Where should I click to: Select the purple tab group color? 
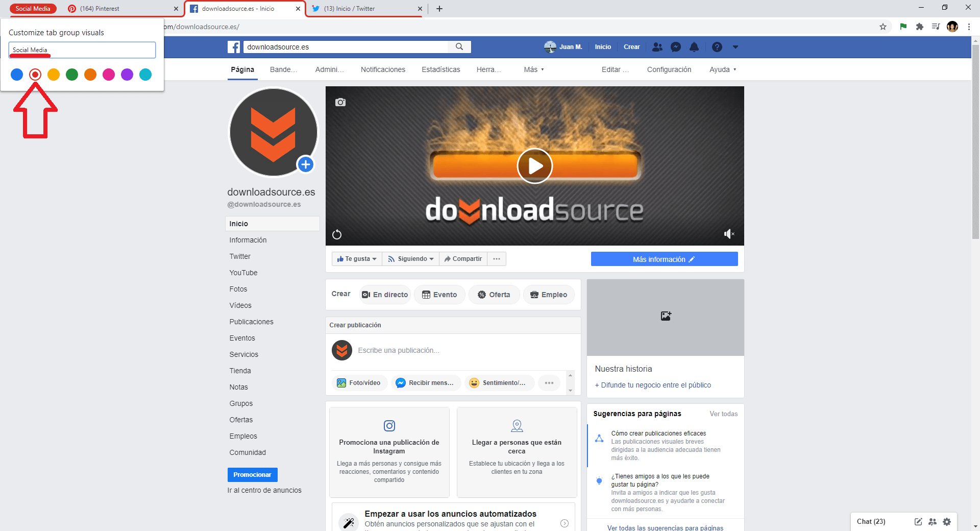pyautogui.click(x=127, y=75)
